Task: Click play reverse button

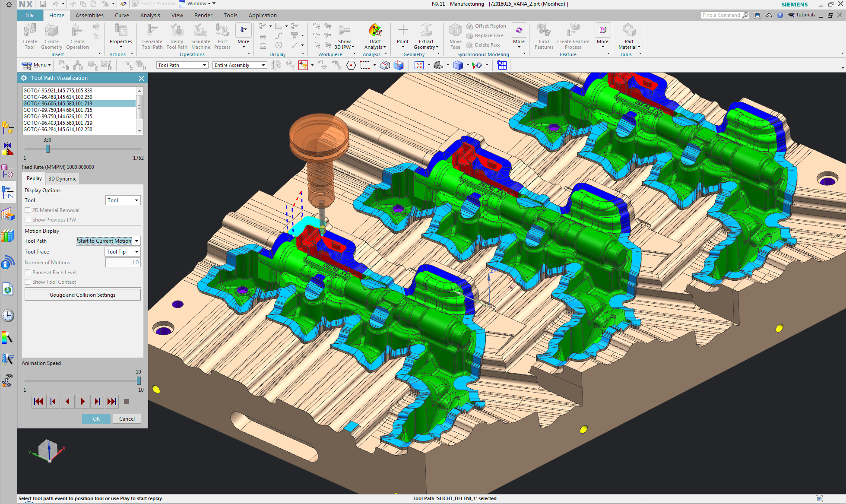Action: 68,402
